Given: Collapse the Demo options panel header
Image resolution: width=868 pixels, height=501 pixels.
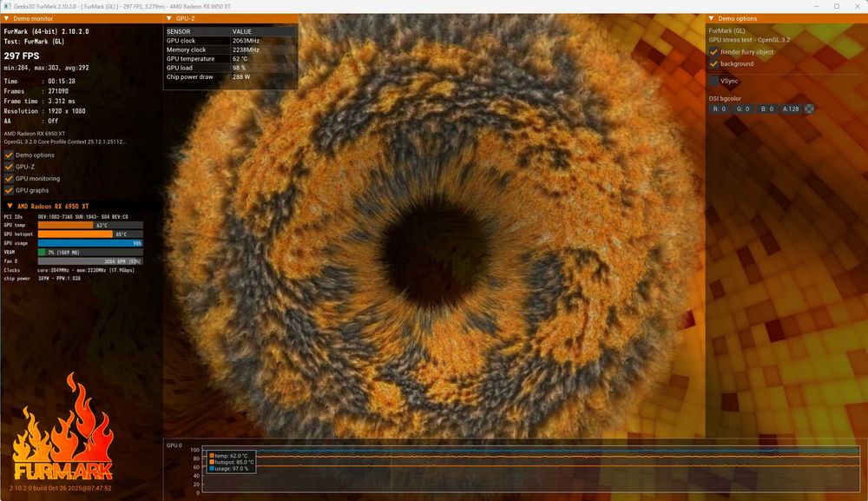Looking at the screenshot, I should [x=712, y=18].
